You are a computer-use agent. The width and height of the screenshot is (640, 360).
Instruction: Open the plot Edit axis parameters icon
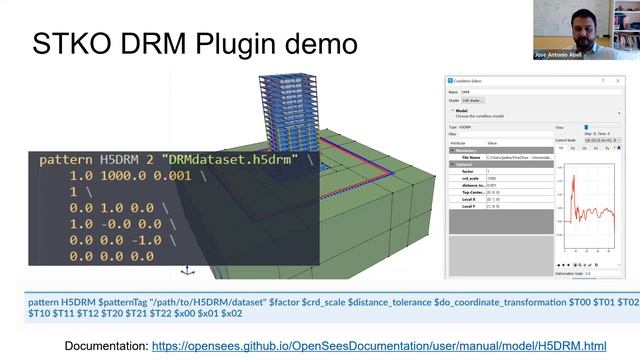click(590, 265)
